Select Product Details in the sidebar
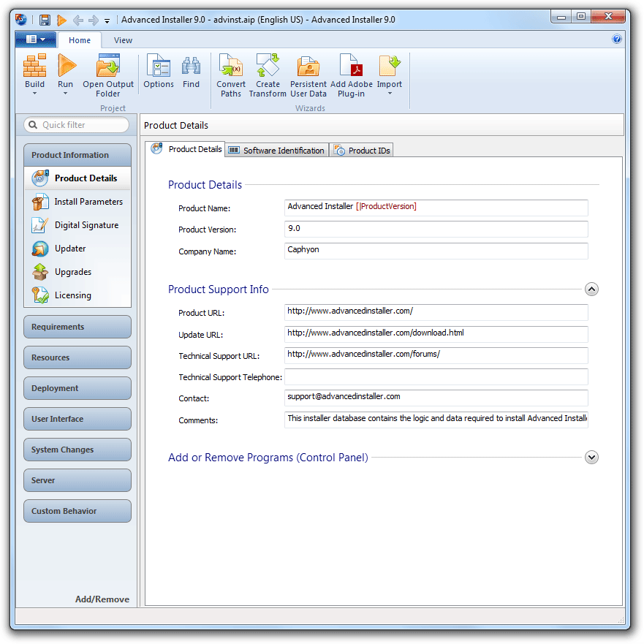 pos(77,178)
